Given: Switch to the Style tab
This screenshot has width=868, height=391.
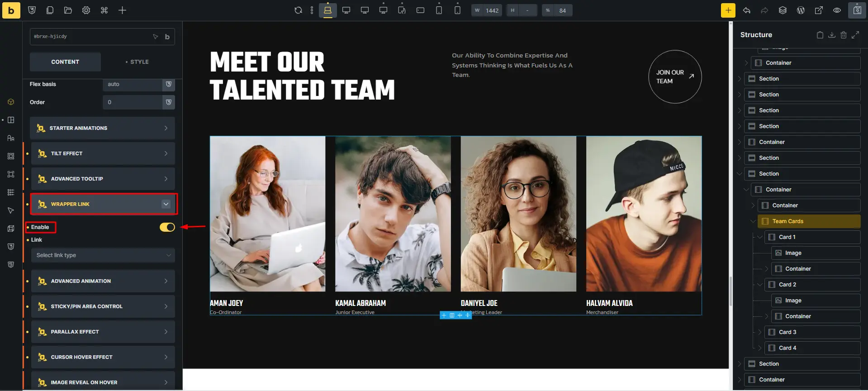Looking at the screenshot, I should click(138, 62).
